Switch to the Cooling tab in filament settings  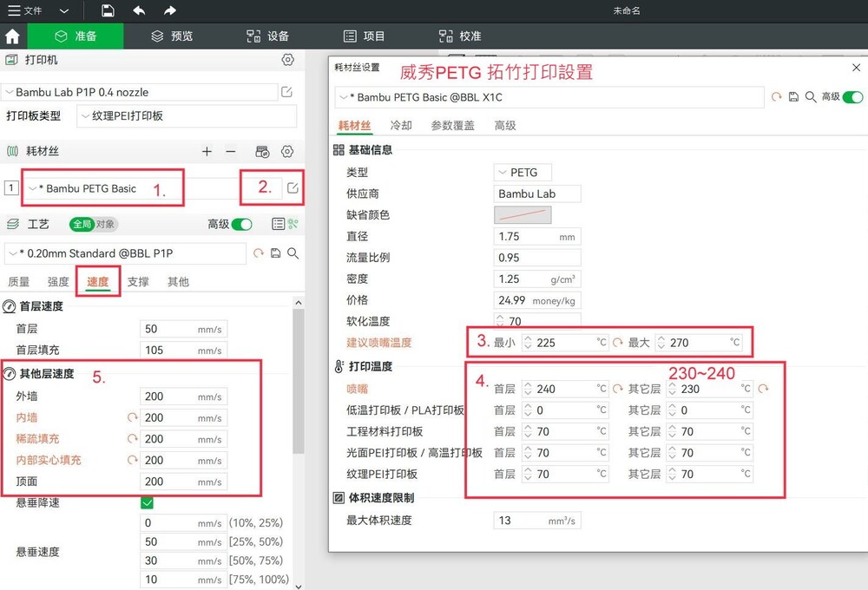pyautogui.click(x=401, y=126)
